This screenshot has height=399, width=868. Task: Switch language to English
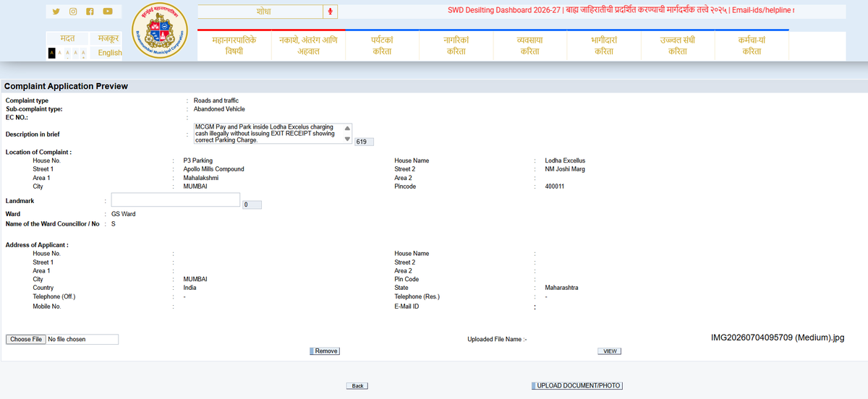tap(110, 53)
